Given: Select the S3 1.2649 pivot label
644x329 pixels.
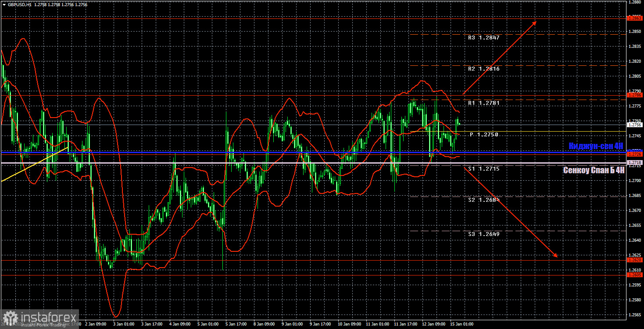Looking at the screenshot, I should pos(483,234).
